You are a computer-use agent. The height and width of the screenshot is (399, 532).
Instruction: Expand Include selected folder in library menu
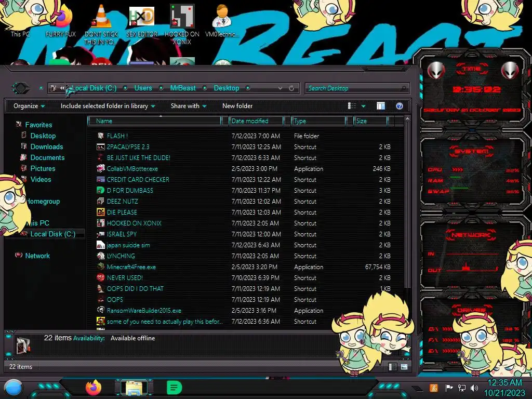coord(108,106)
